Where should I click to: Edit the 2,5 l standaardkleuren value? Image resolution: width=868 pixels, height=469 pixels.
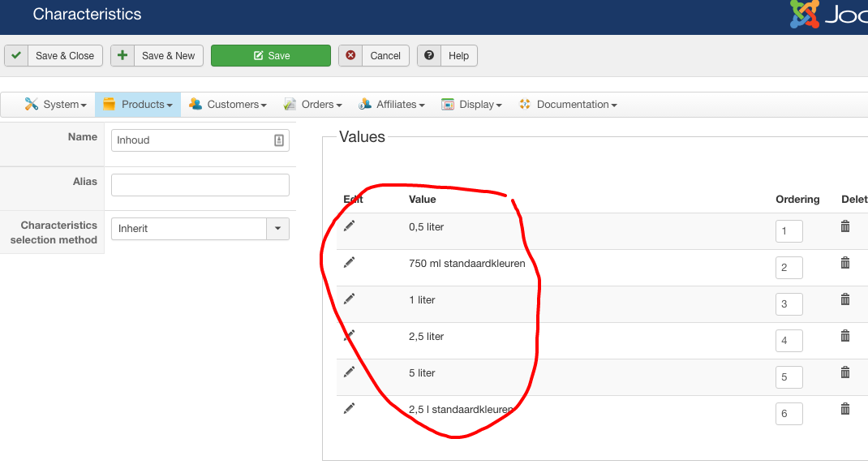coord(349,409)
